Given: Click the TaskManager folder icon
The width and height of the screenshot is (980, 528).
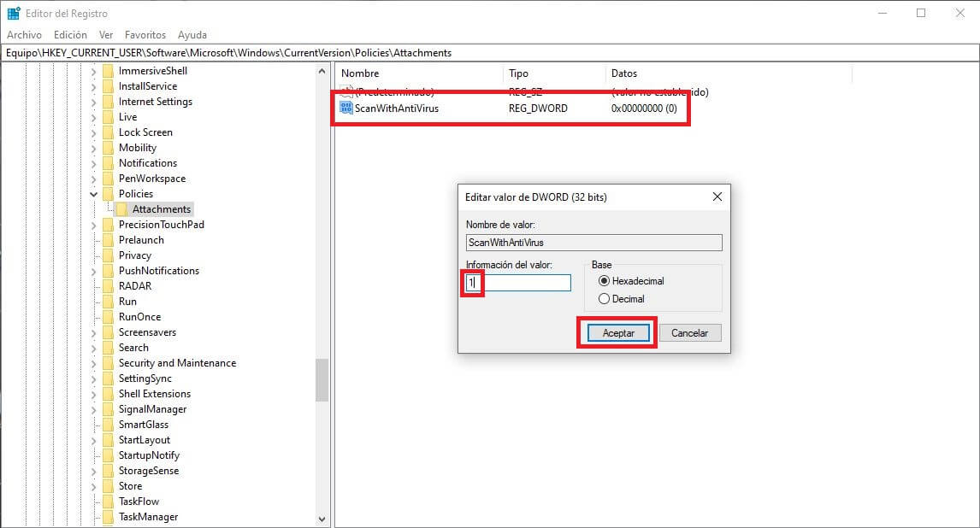Looking at the screenshot, I should click(x=108, y=518).
